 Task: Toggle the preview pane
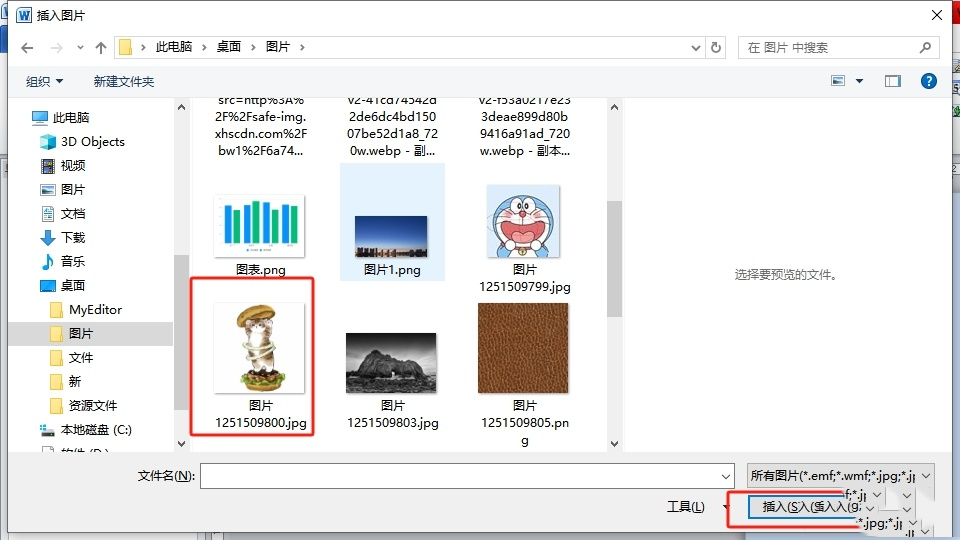893,81
